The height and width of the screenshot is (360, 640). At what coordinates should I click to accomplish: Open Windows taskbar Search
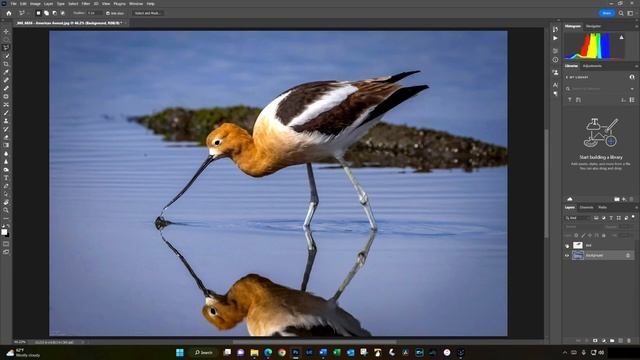[204, 352]
